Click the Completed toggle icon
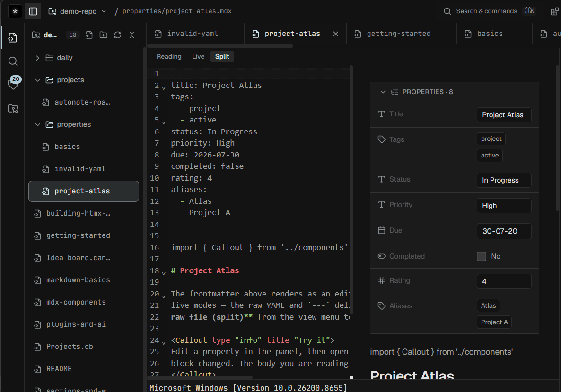This screenshot has height=392, width=561. [381, 256]
